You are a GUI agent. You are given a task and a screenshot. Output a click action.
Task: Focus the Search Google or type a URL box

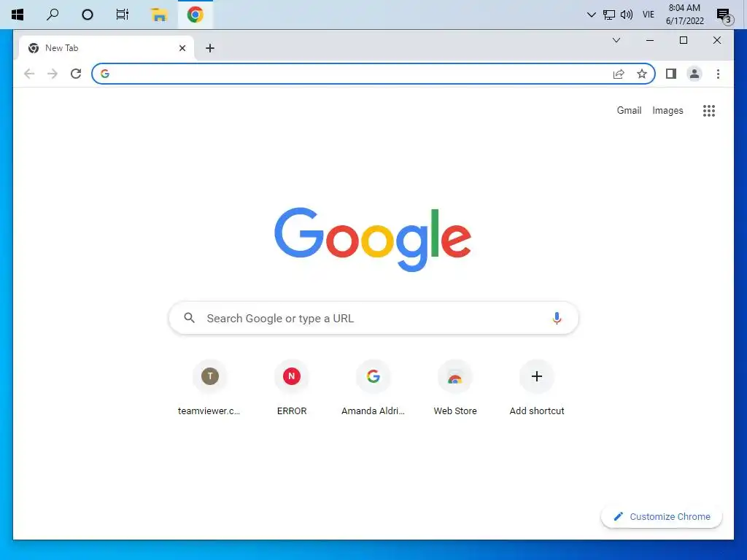point(373,318)
